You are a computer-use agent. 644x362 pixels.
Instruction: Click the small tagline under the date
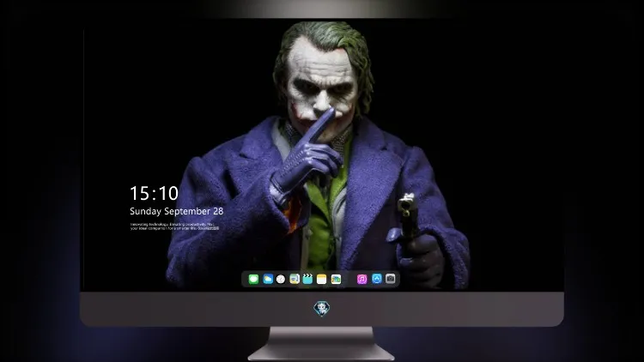coord(174,226)
